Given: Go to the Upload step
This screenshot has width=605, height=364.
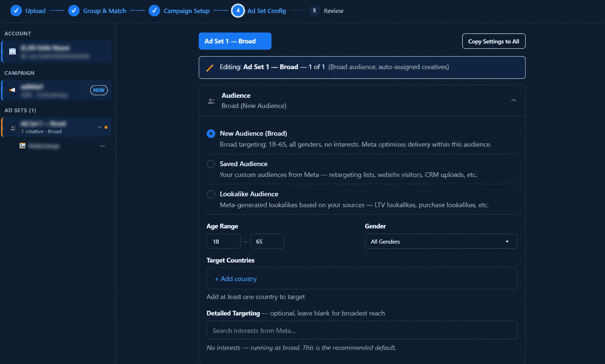Looking at the screenshot, I should tap(36, 11).
